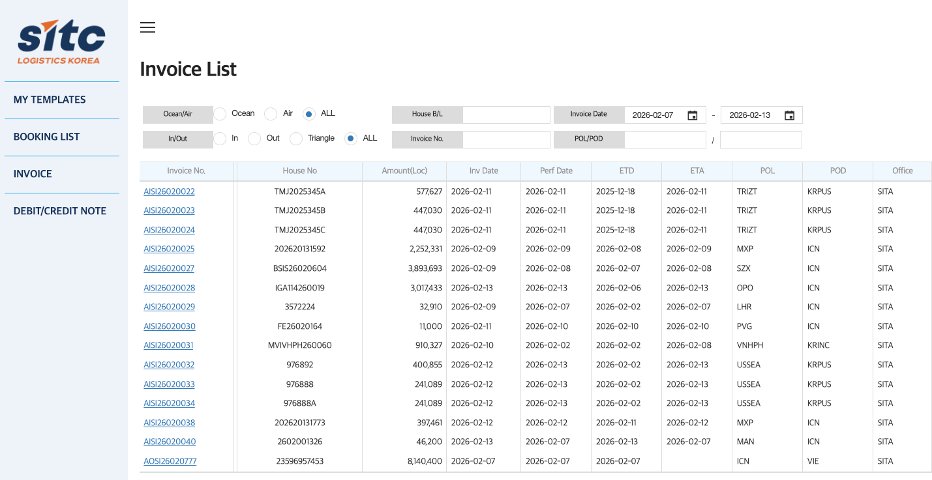Click the Invoice No. search field
Screen dimensions: 932x480
[x=506, y=139]
